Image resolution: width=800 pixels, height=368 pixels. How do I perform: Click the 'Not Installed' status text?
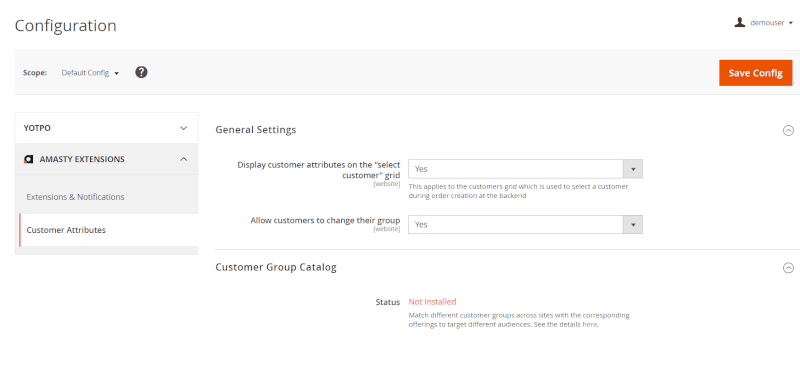coord(432,302)
